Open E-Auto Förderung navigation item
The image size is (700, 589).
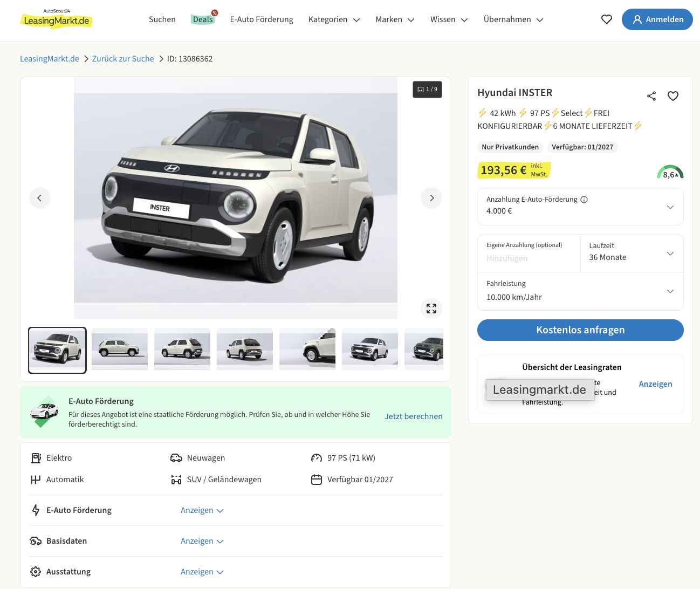click(262, 19)
